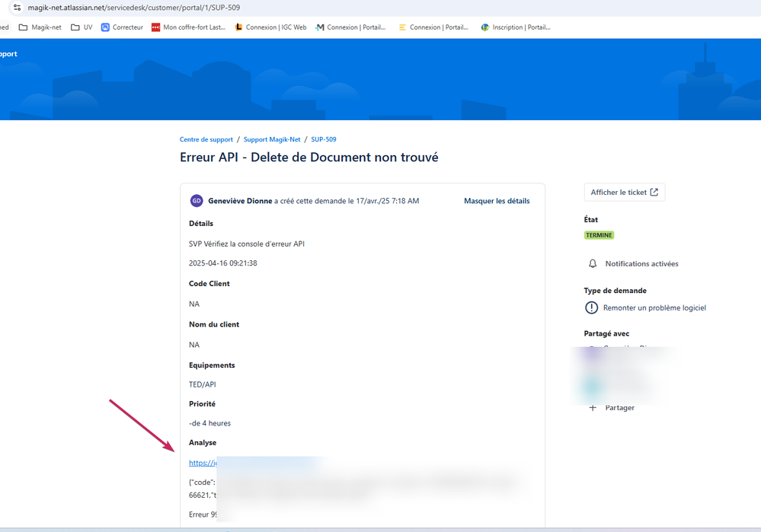Open the Inscription Portail bookmark
Viewport: 761px width, 532px height.
[x=516, y=27]
